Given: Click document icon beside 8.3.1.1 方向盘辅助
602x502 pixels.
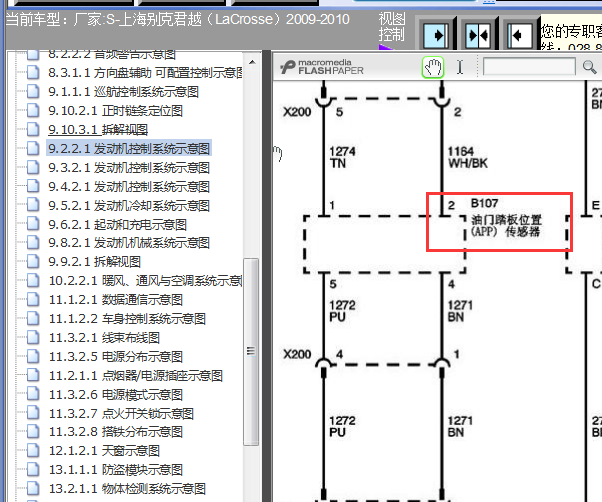Looking at the screenshot, I should pos(33,72).
